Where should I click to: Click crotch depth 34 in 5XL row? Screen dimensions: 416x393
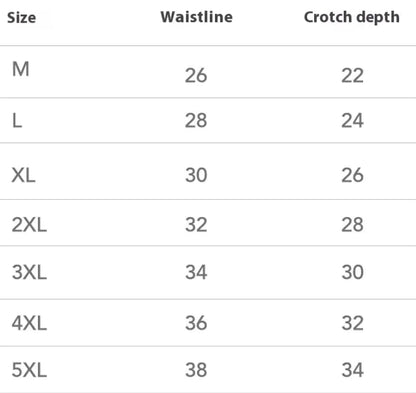[x=352, y=370]
